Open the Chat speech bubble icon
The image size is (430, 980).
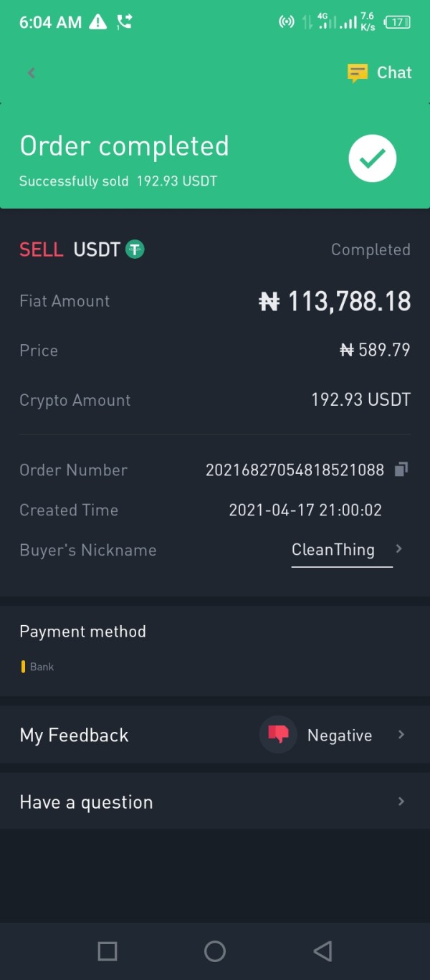(x=357, y=72)
